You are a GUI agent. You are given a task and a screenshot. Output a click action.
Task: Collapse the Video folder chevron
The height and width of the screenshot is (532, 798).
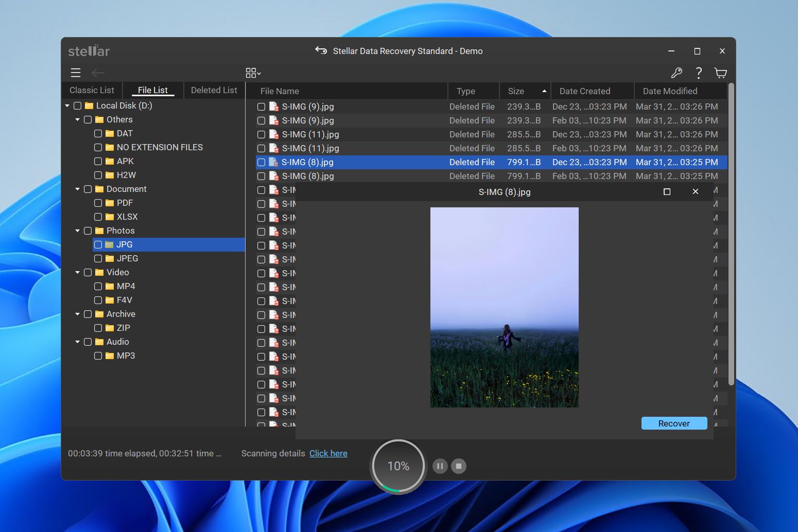pos(77,272)
